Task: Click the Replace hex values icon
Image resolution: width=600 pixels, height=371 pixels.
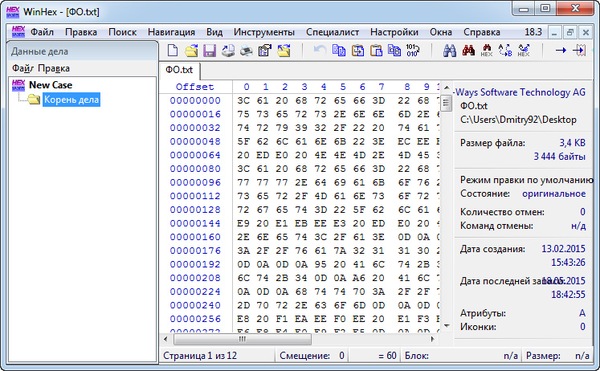Action: click(x=523, y=50)
